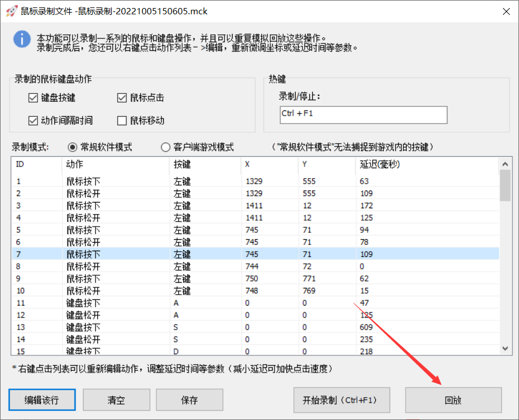Click Y value 555 in row 2
The height and width of the screenshot is (420, 519).
309,193
